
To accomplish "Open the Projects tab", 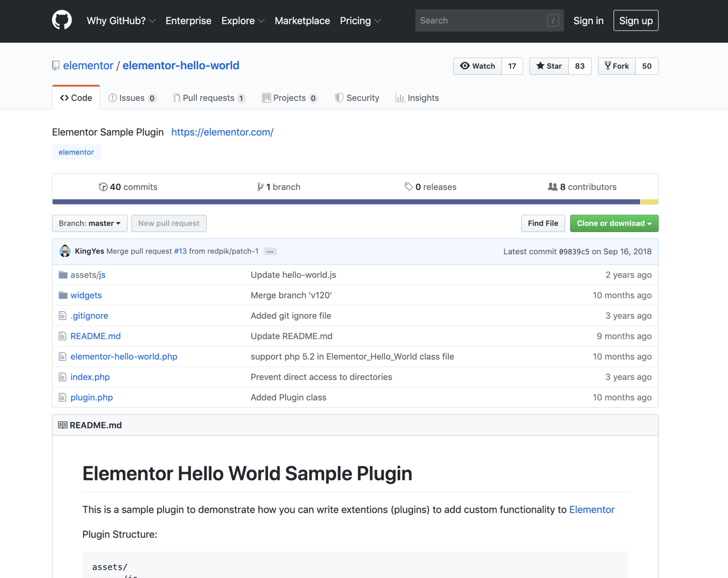I will point(289,98).
